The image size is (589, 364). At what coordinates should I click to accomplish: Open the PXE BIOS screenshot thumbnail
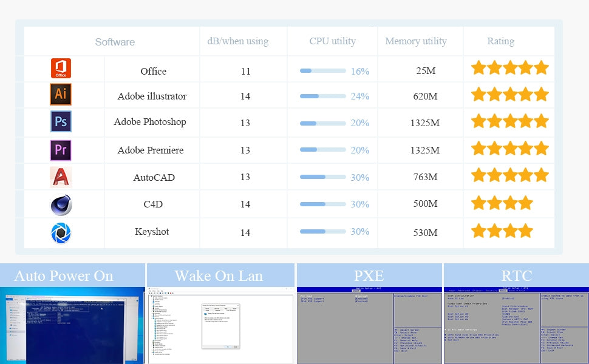[x=369, y=326]
